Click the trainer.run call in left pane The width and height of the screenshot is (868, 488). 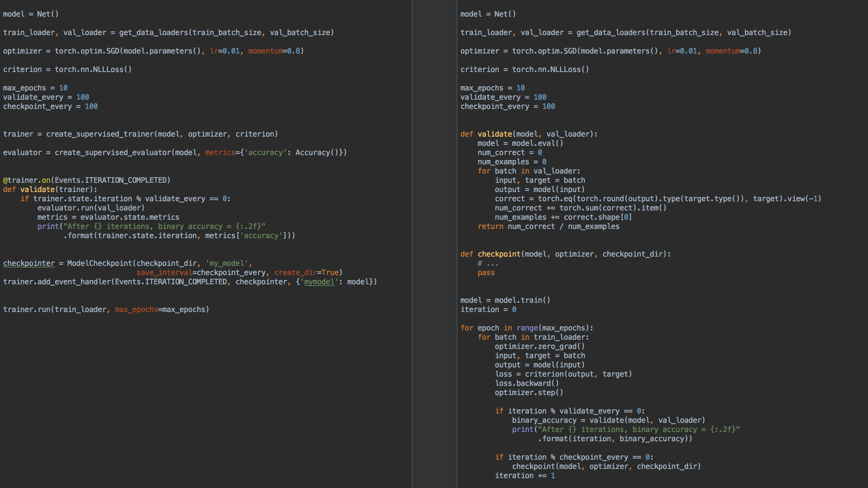[x=27, y=309]
